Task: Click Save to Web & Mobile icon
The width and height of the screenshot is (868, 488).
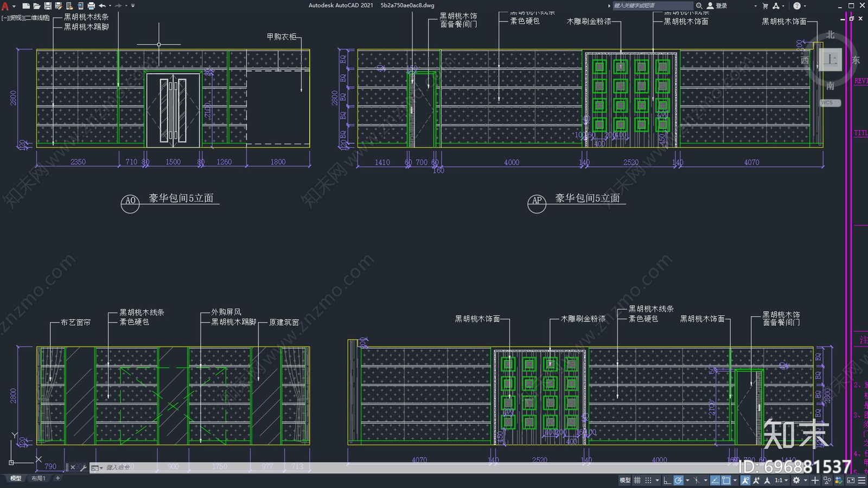Action: (80, 6)
